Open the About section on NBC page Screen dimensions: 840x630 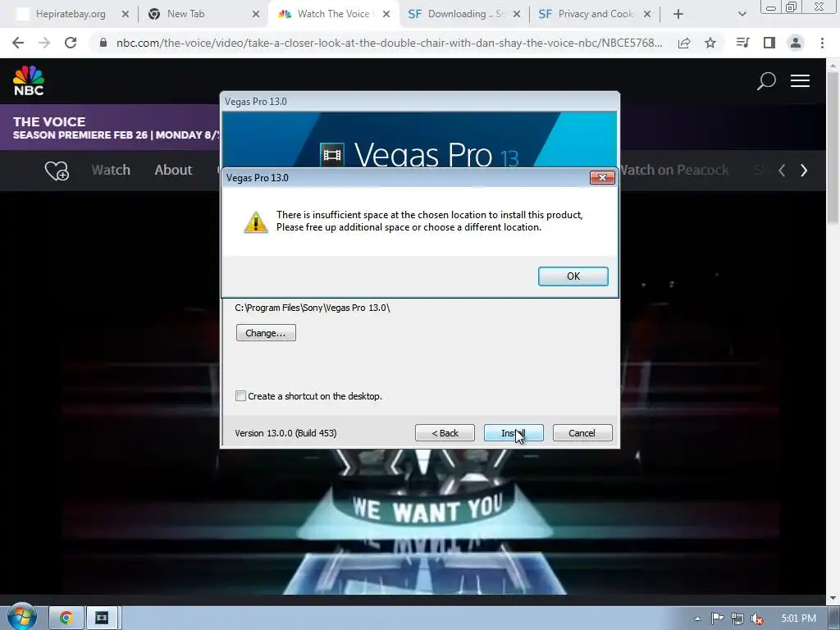[x=173, y=170]
